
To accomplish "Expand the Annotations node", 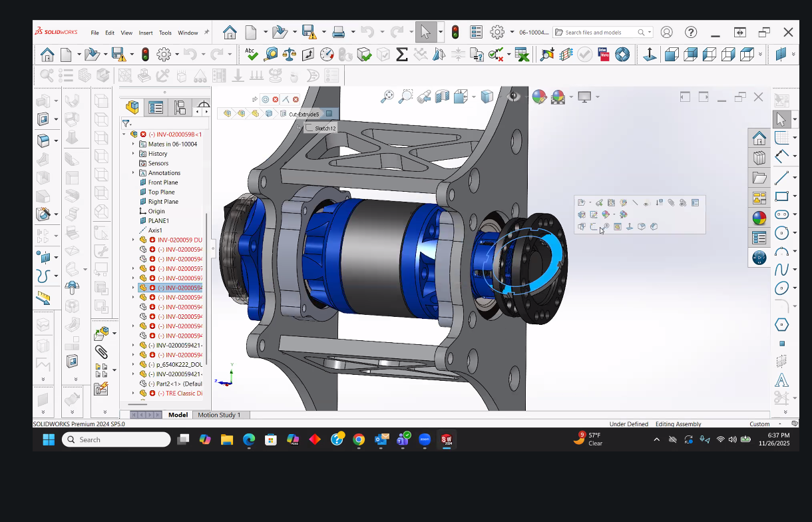I will (133, 173).
